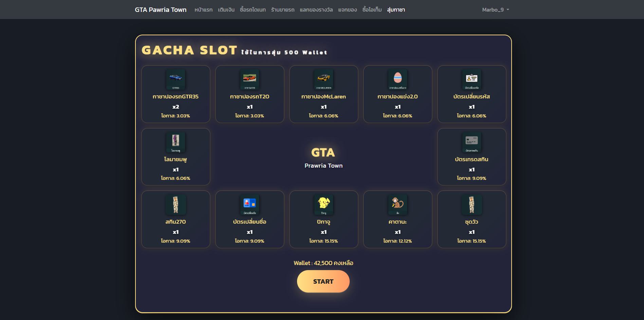
Task: Select the ID card password-change icon
Action: 472,79
